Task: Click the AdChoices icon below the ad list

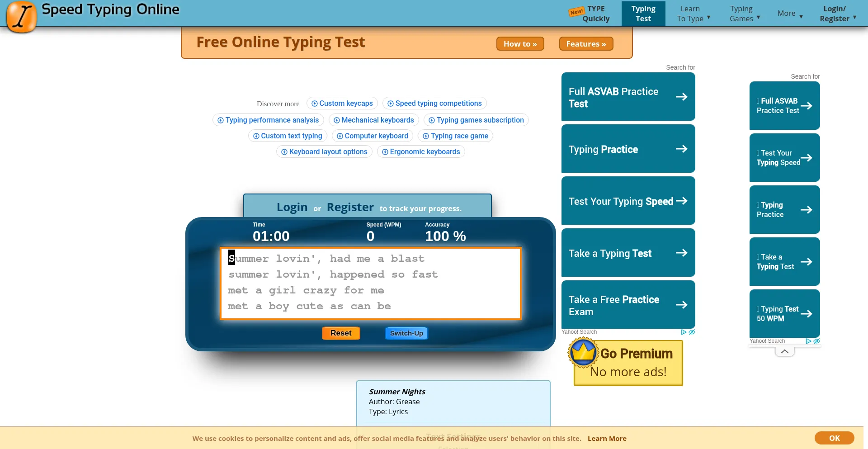Action: 684,332
